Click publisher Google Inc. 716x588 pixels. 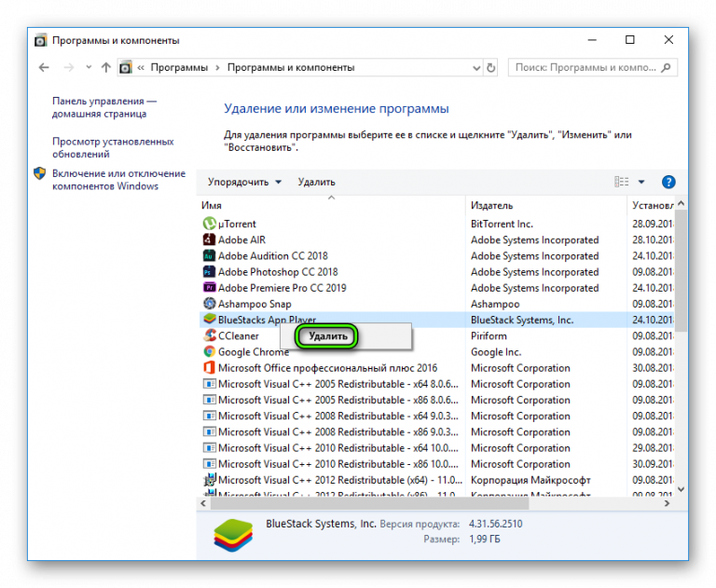tap(496, 352)
